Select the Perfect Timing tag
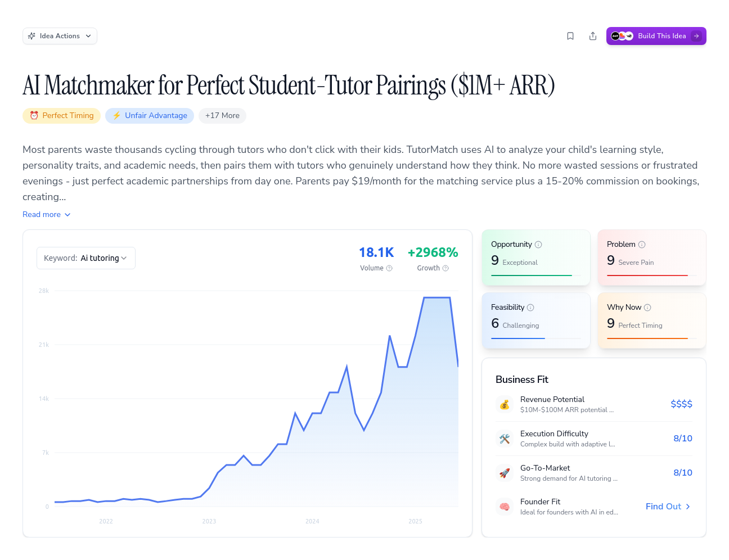 point(62,116)
